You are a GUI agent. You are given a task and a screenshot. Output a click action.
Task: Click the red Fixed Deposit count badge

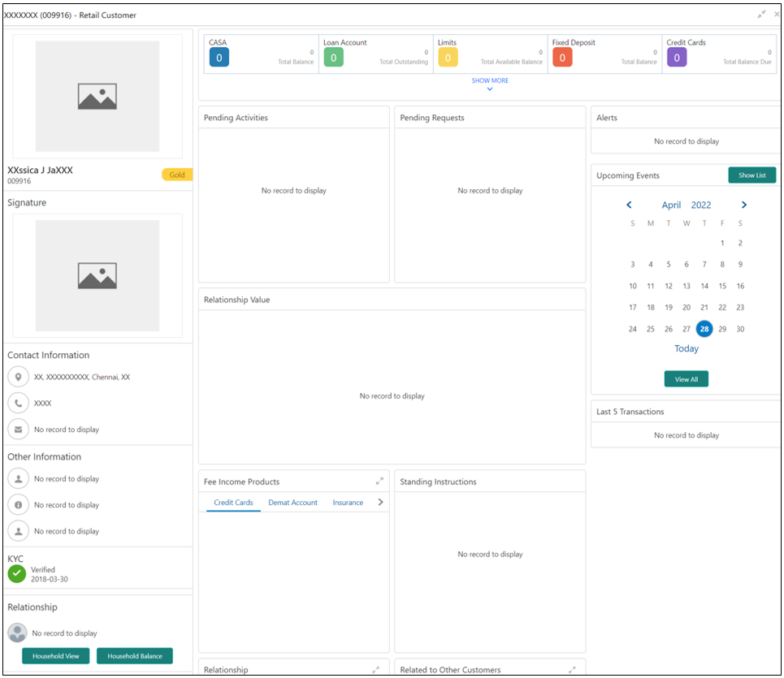coord(562,58)
